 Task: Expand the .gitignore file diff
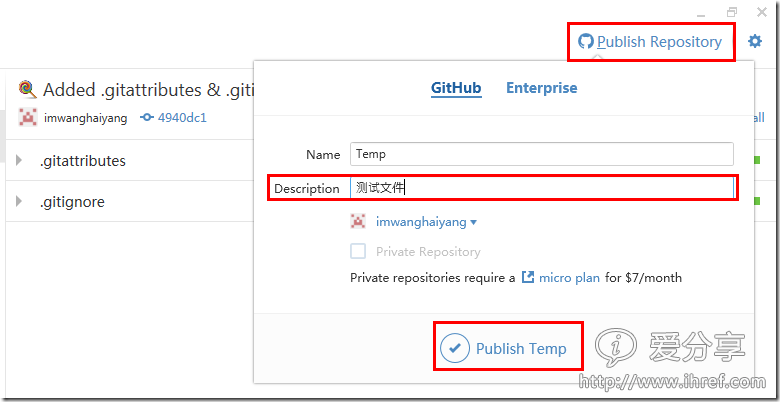[x=19, y=201]
